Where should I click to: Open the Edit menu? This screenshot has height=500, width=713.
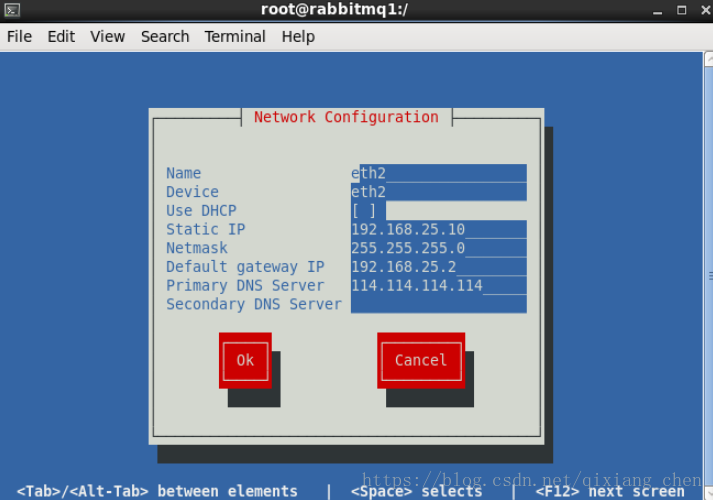point(61,36)
